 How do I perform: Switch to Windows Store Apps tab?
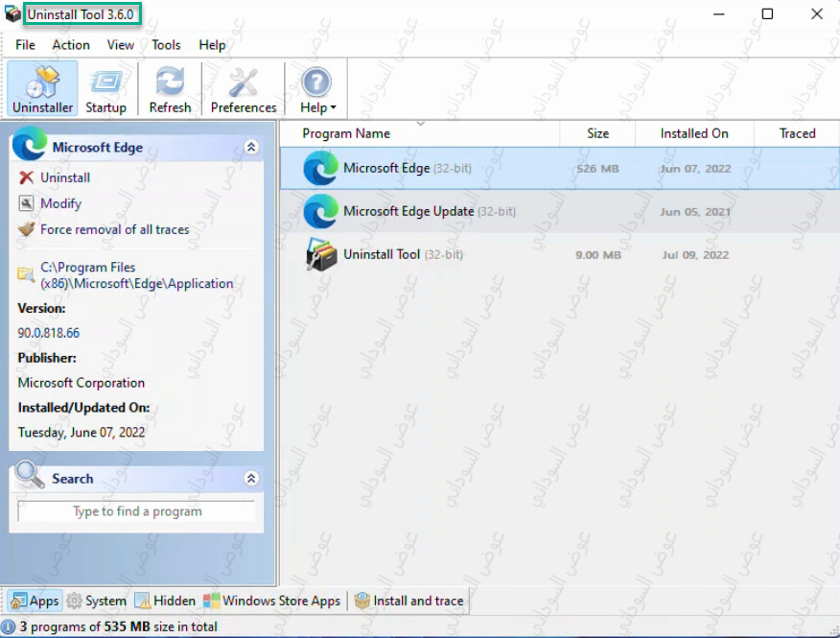(x=272, y=601)
